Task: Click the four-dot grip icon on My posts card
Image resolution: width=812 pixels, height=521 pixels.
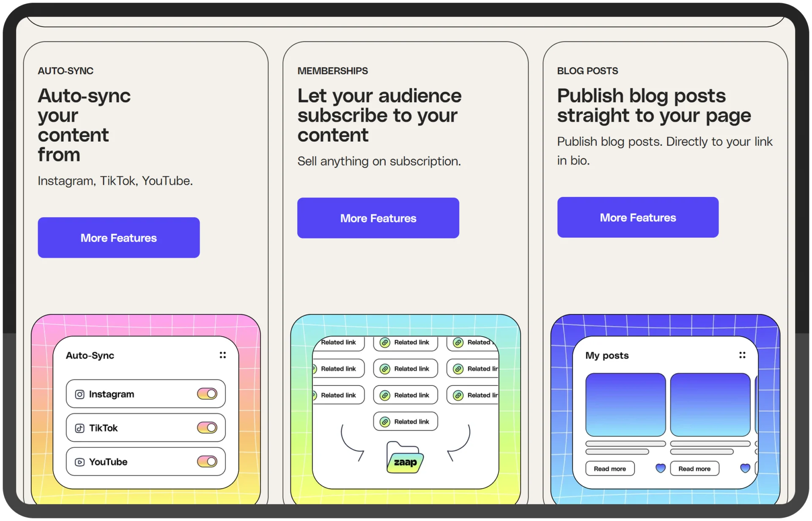Action: point(742,355)
